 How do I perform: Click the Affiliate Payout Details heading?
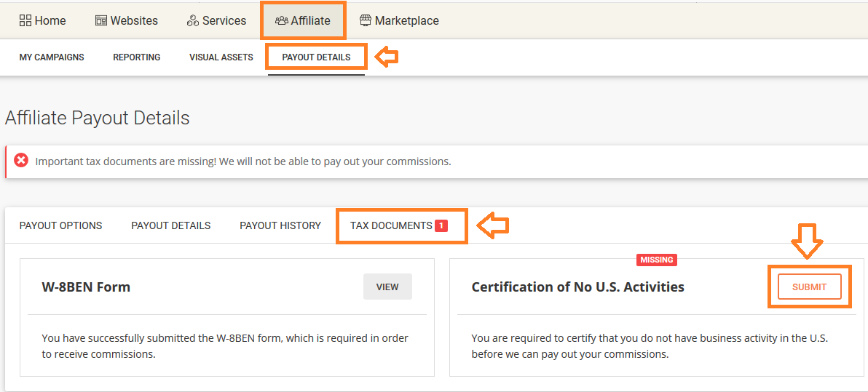[x=97, y=118]
